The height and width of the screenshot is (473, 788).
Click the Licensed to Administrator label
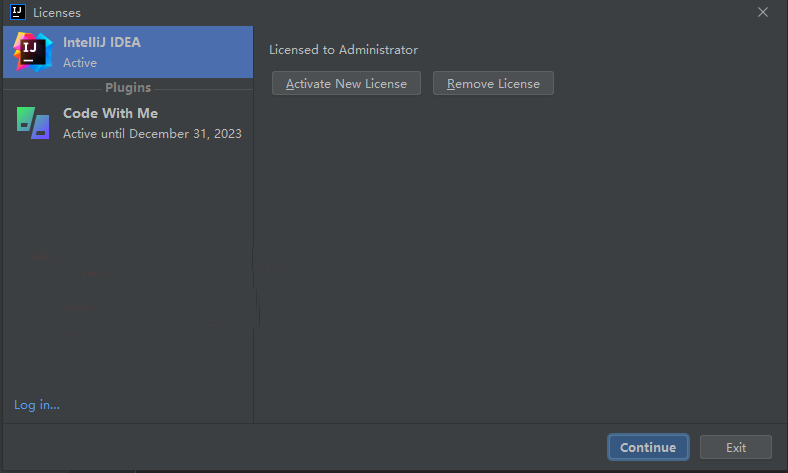point(343,50)
